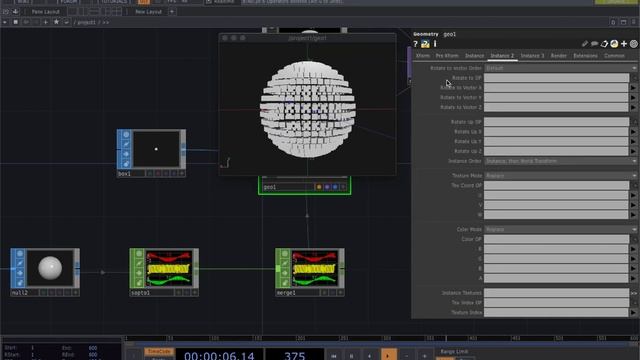Show operator info icon for geo1
This screenshot has height=360, width=640.
(435, 44)
